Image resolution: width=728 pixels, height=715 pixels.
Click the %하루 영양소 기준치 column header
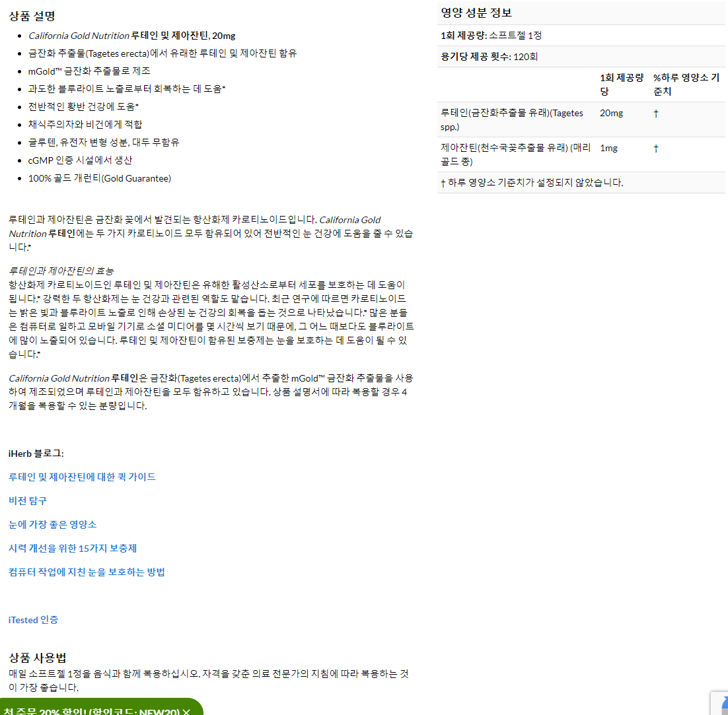pos(686,85)
